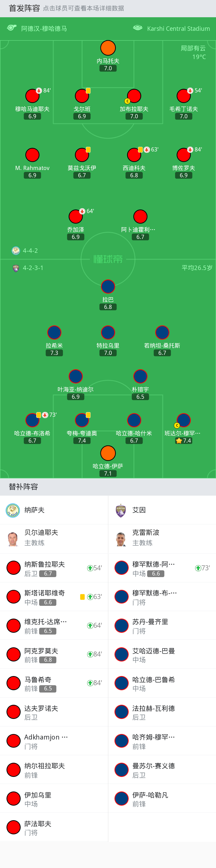The height and width of the screenshot is (868, 216).
Task: Click 拉希米's blue player circle
Action: click(x=54, y=333)
